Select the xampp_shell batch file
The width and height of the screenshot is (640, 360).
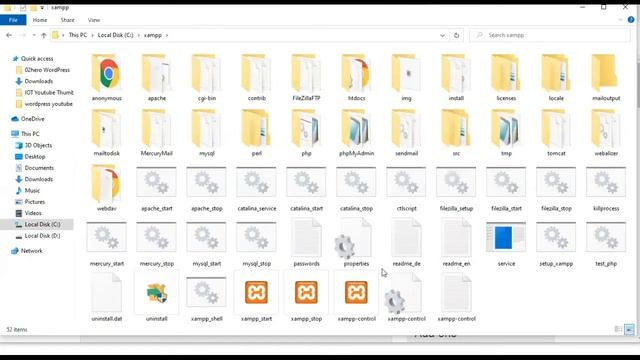207,299
